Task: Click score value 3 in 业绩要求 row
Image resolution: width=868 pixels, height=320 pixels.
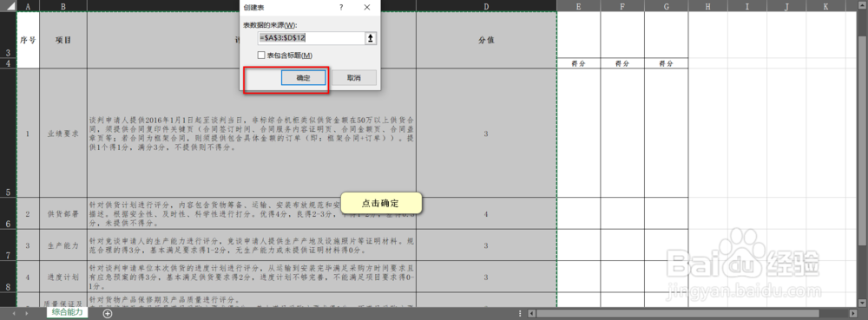Action: 486,134
